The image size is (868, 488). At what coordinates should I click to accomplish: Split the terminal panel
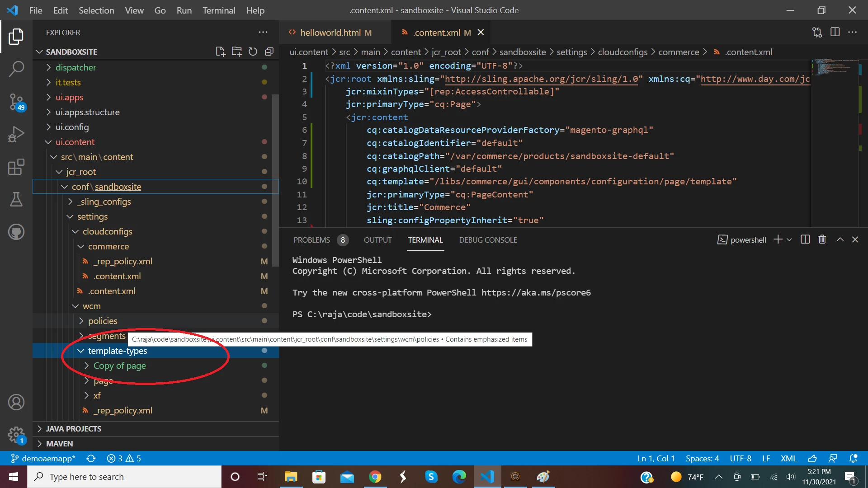(x=805, y=239)
